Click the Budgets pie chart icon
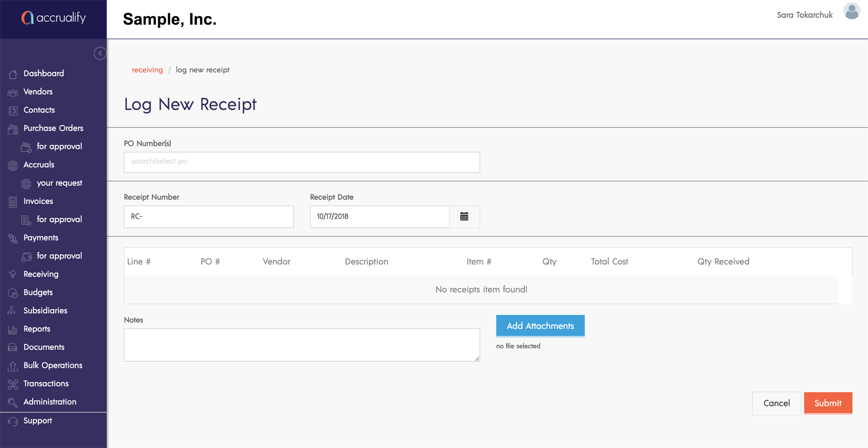This screenshot has height=448, width=868. (x=13, y=293)
